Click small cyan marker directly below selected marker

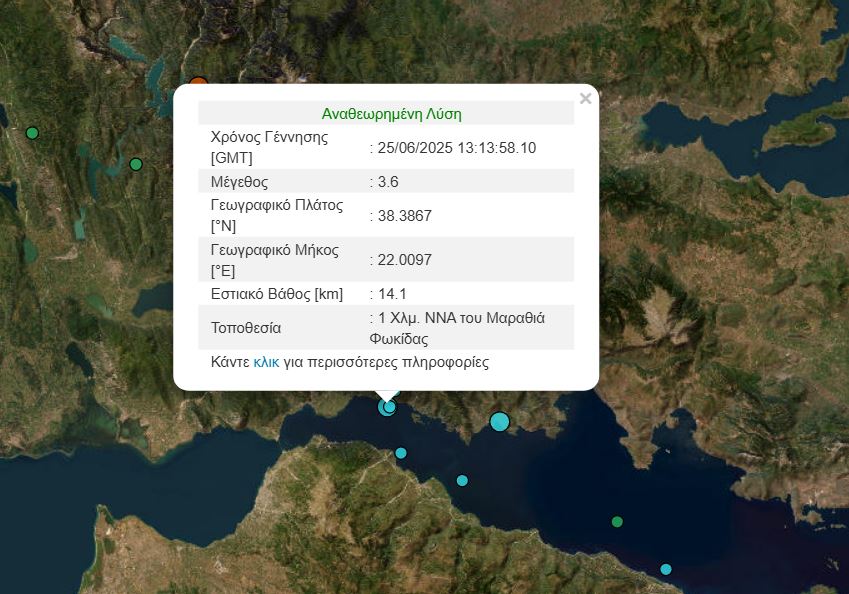(x=401, y=453)
